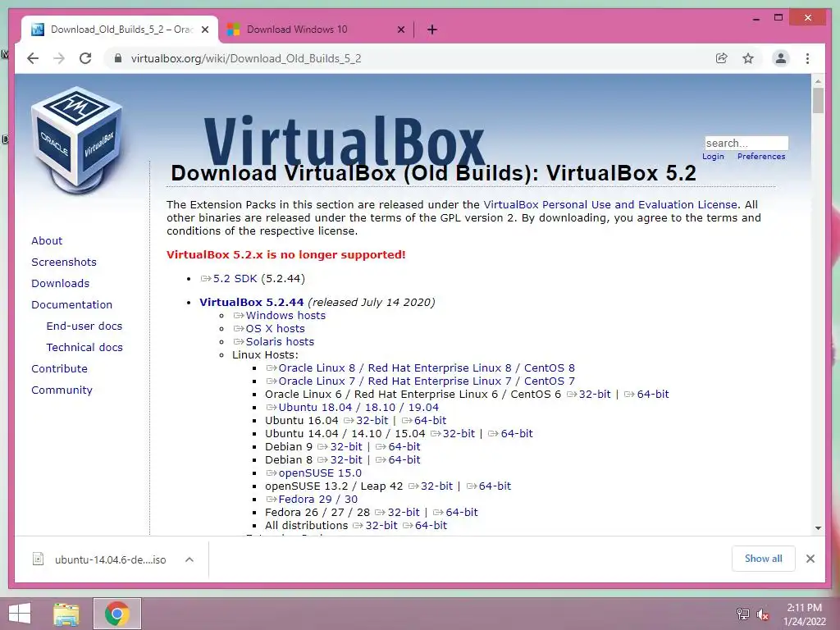
Task: Click the ubuntu-14.04.6 iso file icon
Action: click(x=38, y=559)
